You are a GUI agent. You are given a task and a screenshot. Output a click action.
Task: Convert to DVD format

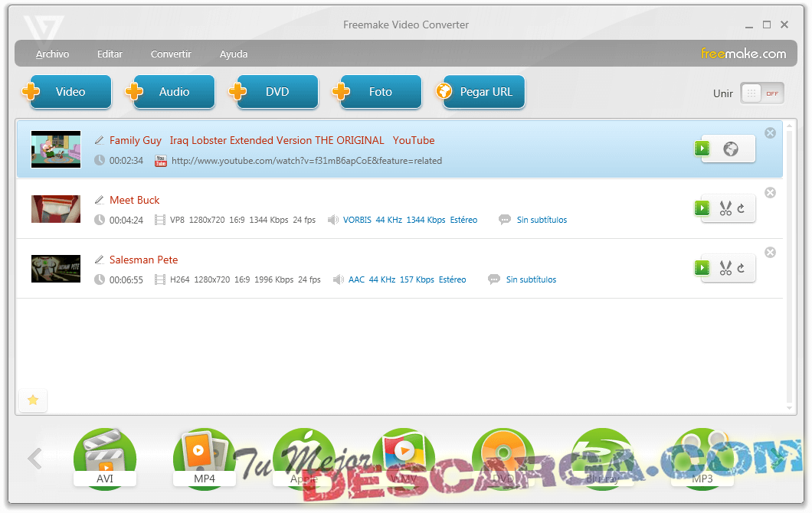click(503, 458)
